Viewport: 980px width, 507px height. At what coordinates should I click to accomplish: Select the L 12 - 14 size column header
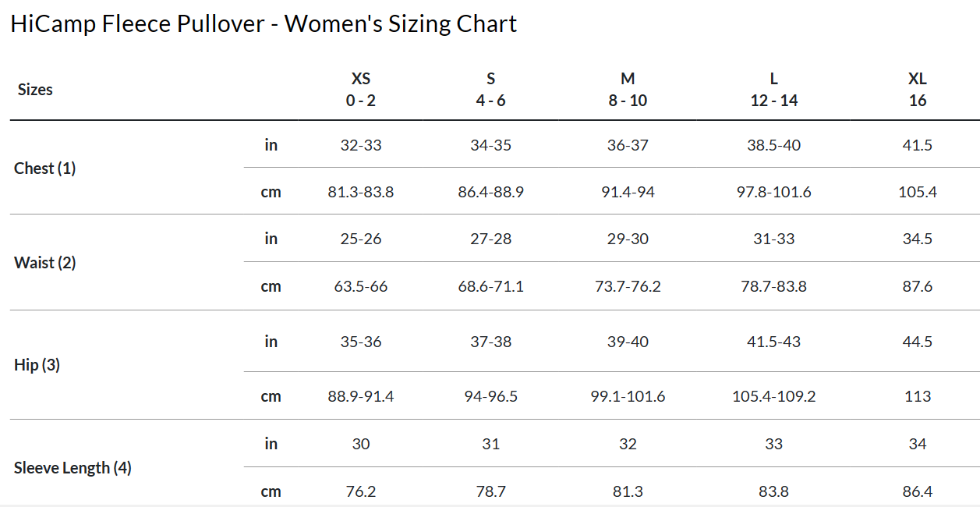click(774, 90)
